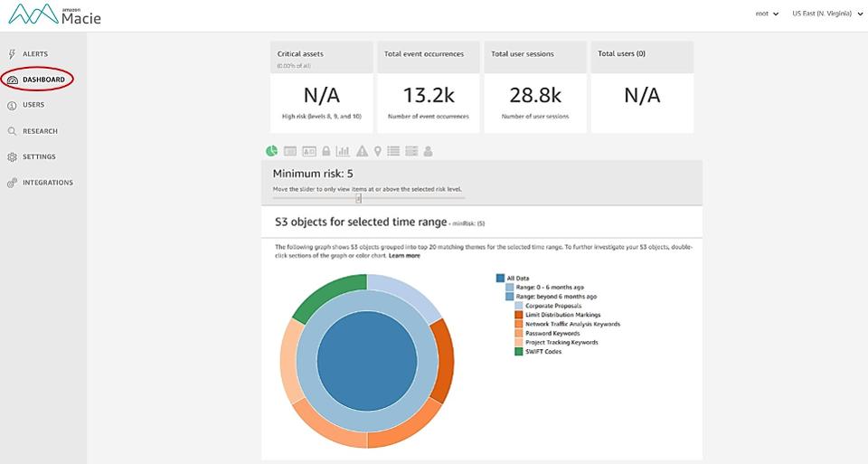Select the second detailed list view icon
868x464 pixels.
pyautogui.click(x=411, y=151)
